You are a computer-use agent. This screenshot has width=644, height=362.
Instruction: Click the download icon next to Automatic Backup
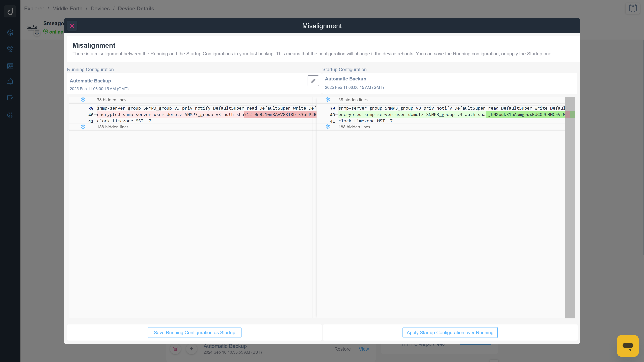(191, 349)
